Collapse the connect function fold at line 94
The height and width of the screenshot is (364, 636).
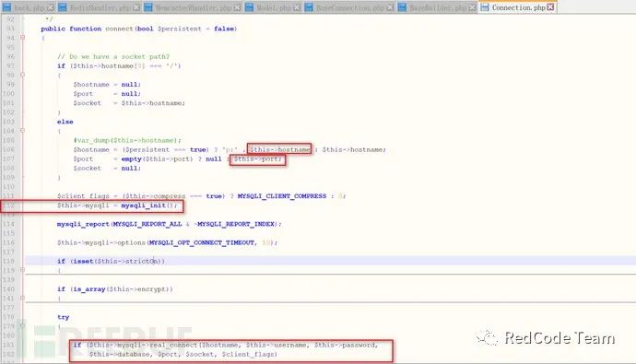[23, 37]
